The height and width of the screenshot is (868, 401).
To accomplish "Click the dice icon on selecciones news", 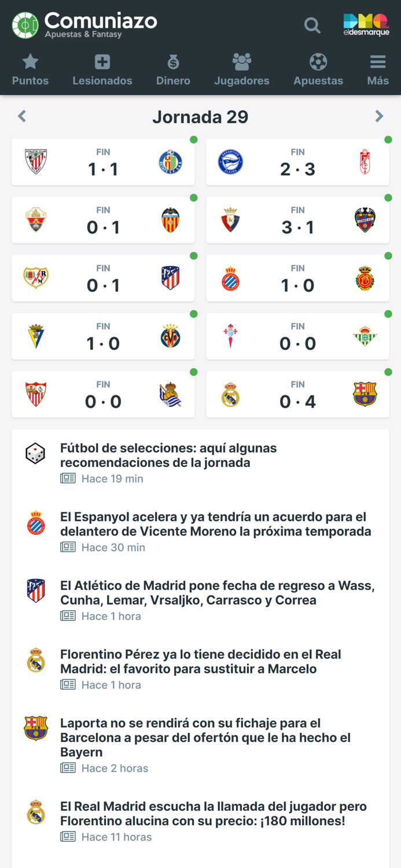I will (35, 454).
